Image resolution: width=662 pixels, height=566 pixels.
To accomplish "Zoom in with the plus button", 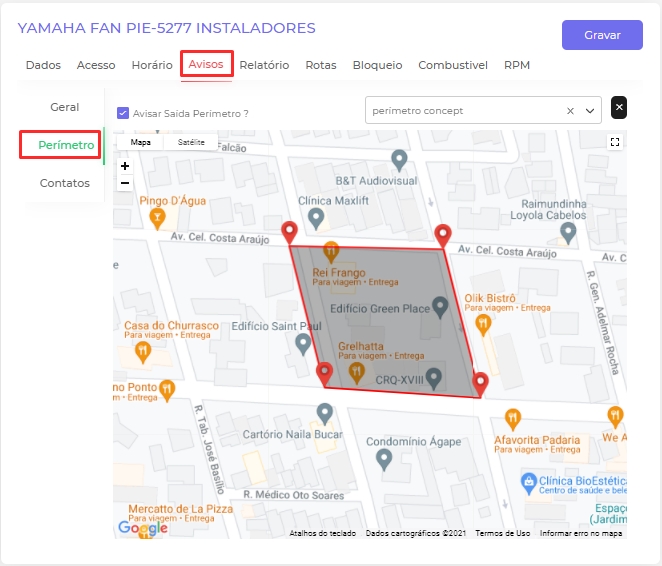I will pos(125,166).
